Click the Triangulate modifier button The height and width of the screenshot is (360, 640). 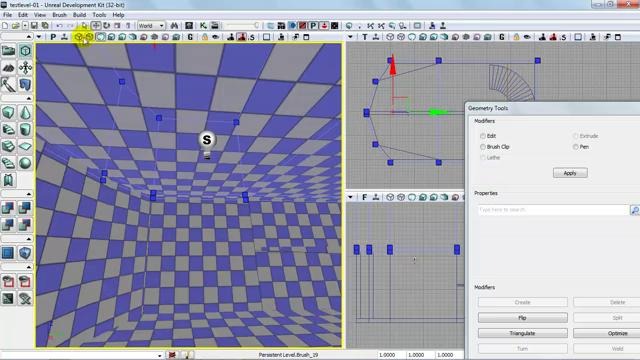click(x=522, y=333)
